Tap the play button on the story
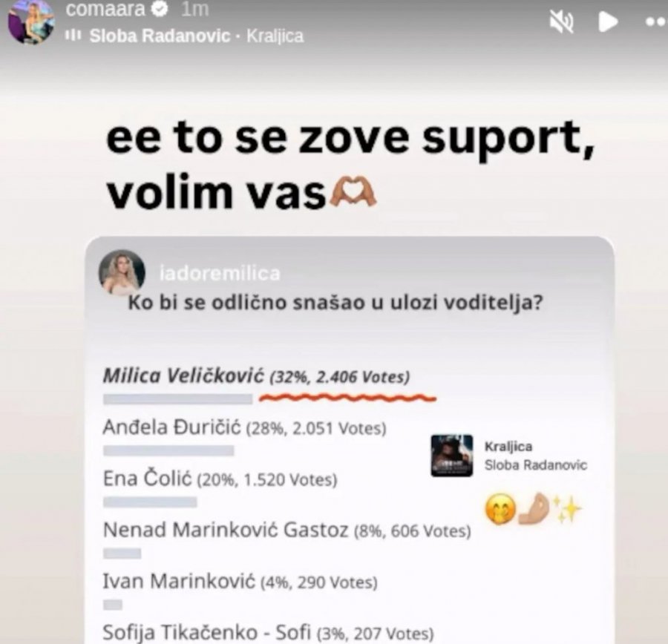Image resolution: width=668 pixels, height=644 pixels. click(608, 22)
